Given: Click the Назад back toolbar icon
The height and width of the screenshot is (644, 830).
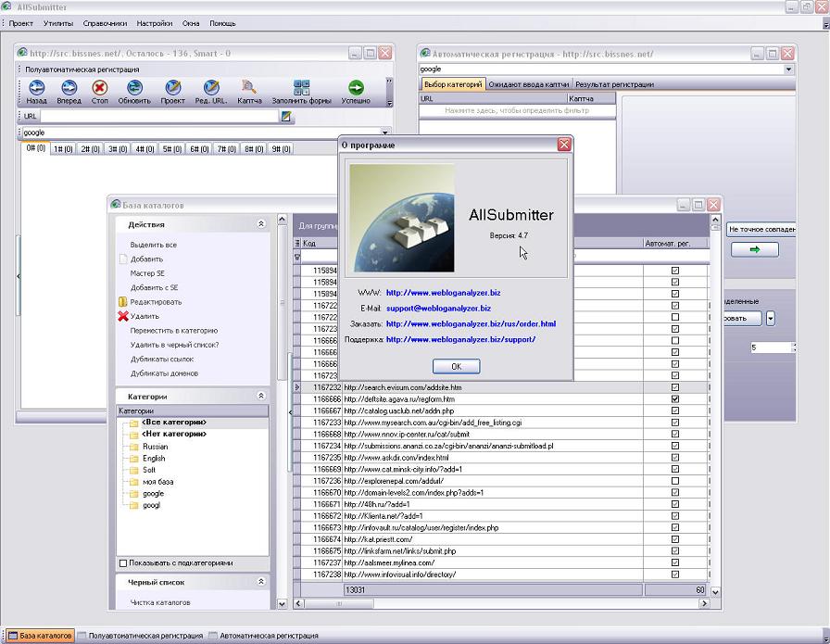Looking at the screenshot, I should pyautogui.click(x=36, y=87).
